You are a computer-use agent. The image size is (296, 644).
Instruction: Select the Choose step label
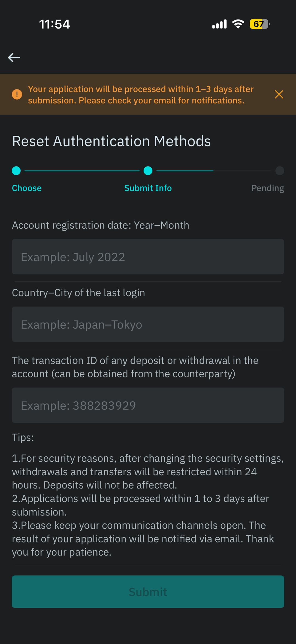coord(27,188)
